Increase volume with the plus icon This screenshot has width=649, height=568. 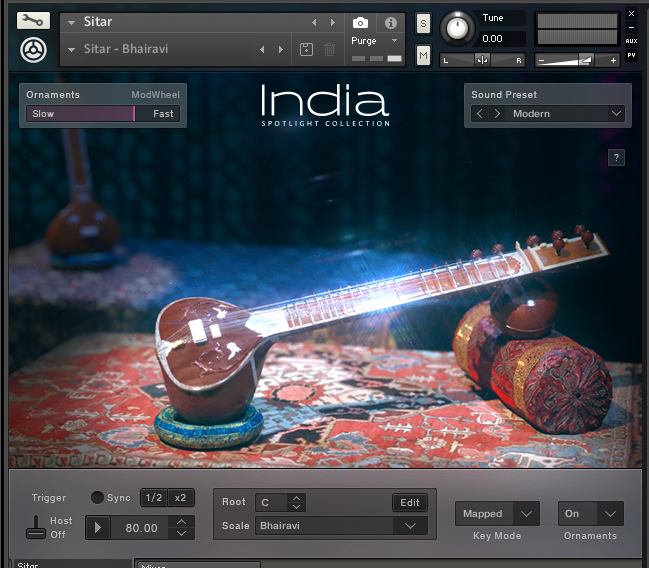[x=613, y=60]
